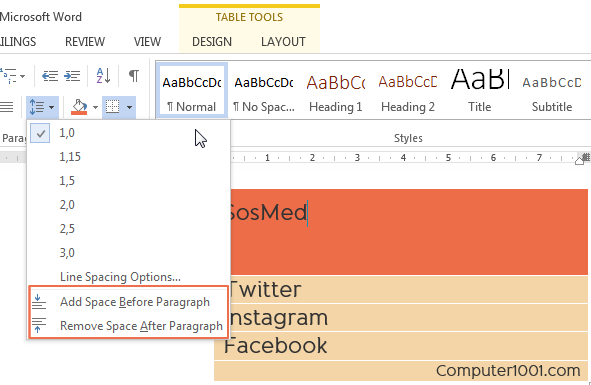Apply the Title style
591x385 pixels.
(479, 90)
